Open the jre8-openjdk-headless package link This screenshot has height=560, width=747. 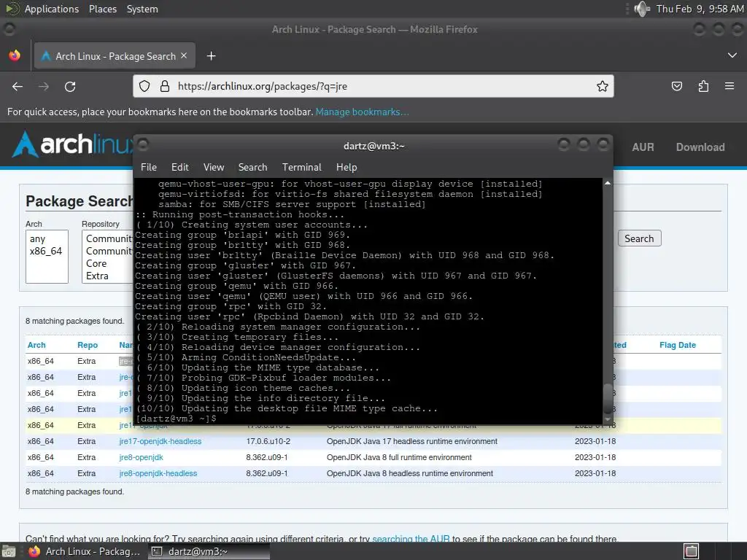pos(158,473)
